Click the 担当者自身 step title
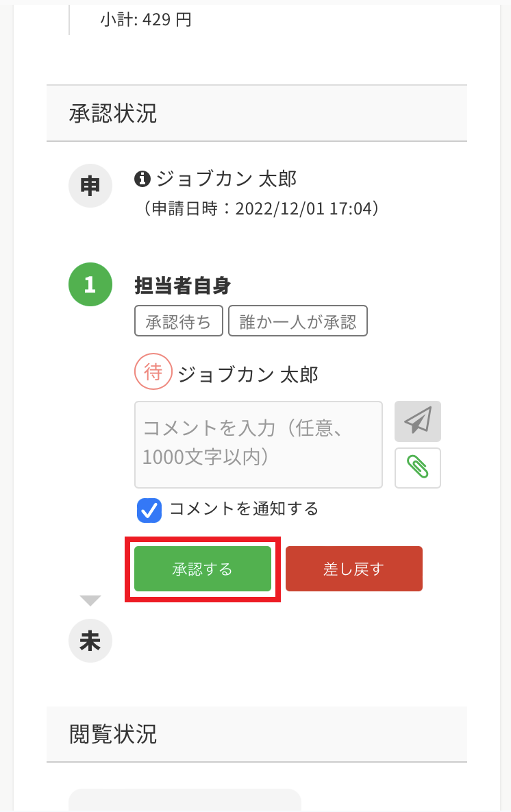This screenshot has width=511, height=812. (182, 285)
